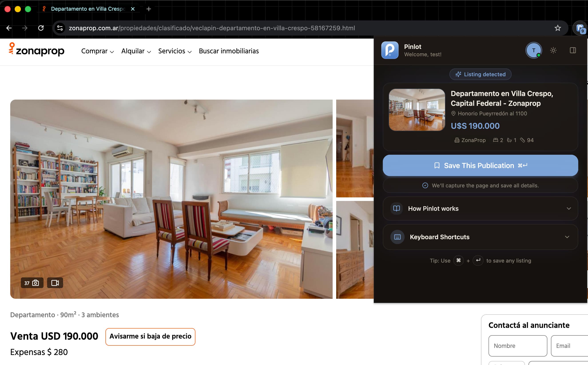588x365 pixels.
Task: Open the listing video icon
Action: [x=55, y=283]
